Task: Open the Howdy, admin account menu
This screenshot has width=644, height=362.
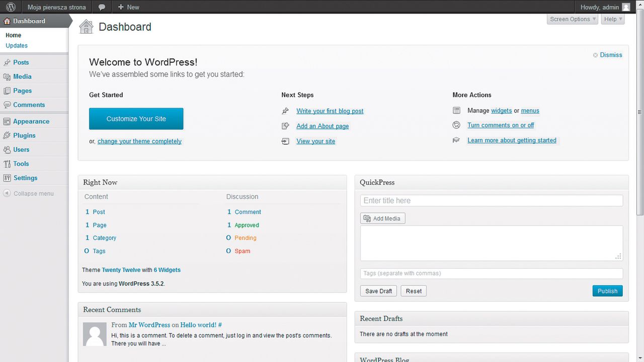Action: (605, 7)
